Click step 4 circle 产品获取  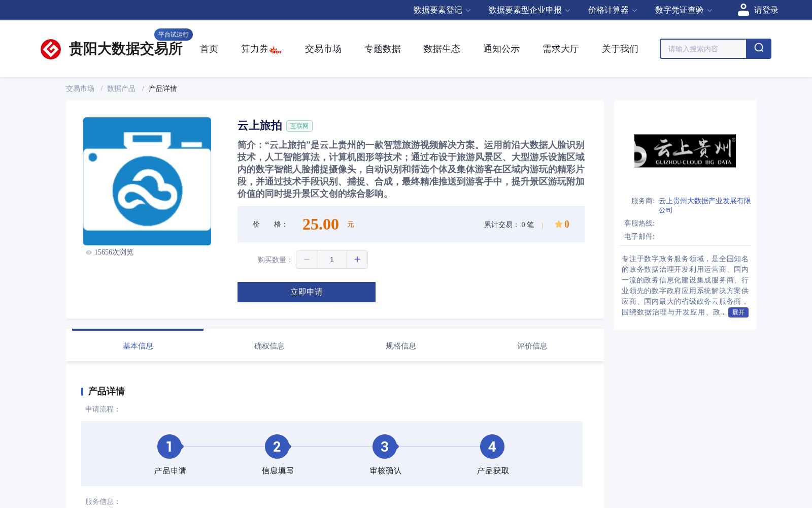[x=492, y=447]
